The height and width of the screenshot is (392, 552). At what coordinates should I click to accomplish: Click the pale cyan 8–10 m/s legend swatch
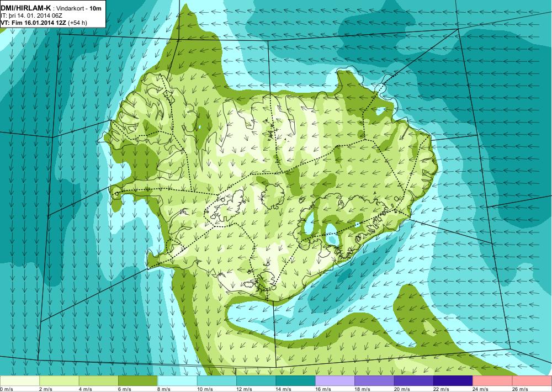(177, 380)
